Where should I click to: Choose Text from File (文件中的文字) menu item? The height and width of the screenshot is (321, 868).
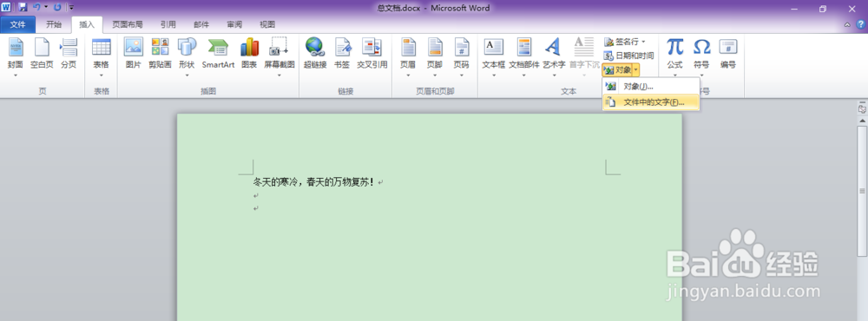650,102
